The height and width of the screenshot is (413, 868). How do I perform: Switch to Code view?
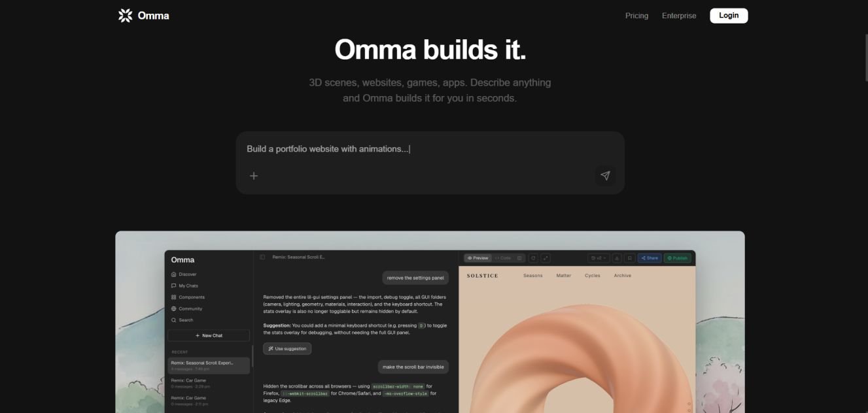[503, 258]
